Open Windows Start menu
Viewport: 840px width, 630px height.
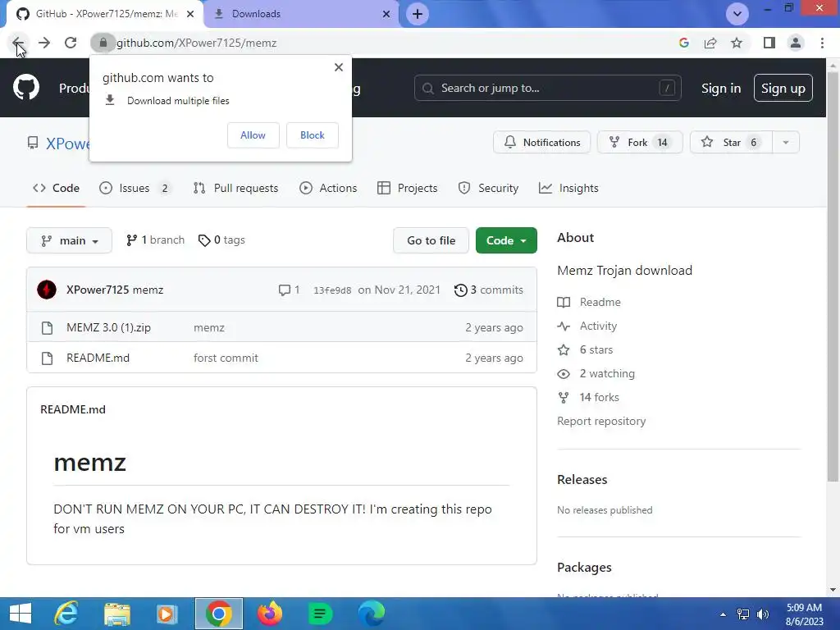click(x=21, y=614)
